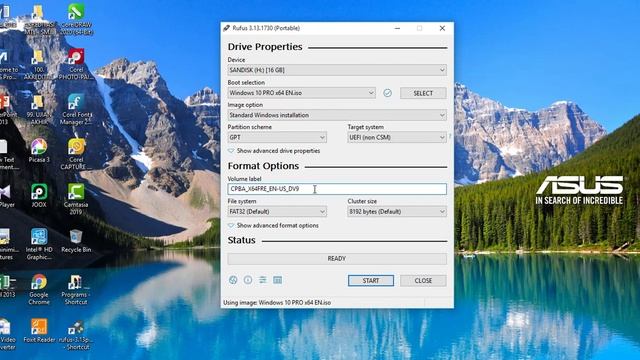Image resolution: width=640 pixels, height=360 pixels.
Task: Open the Partition scheme GPT dropdown
Action: coord(277,138)
